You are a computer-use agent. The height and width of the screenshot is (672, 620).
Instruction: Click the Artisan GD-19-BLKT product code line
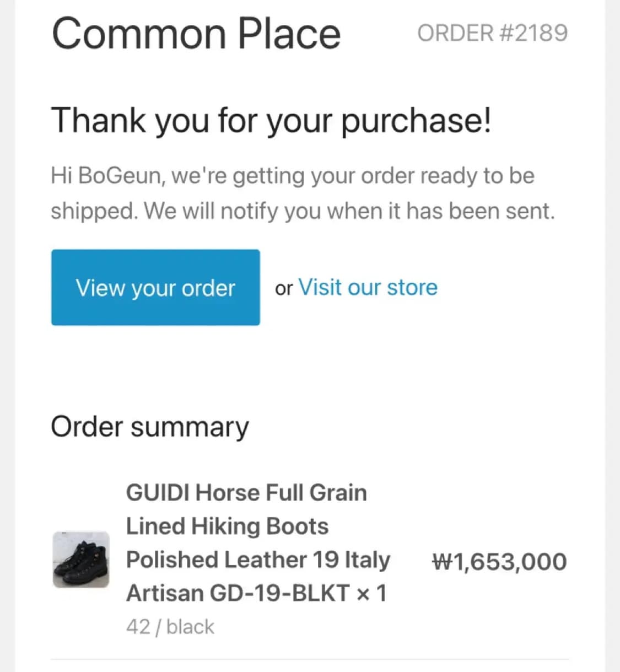pos(237,593)
